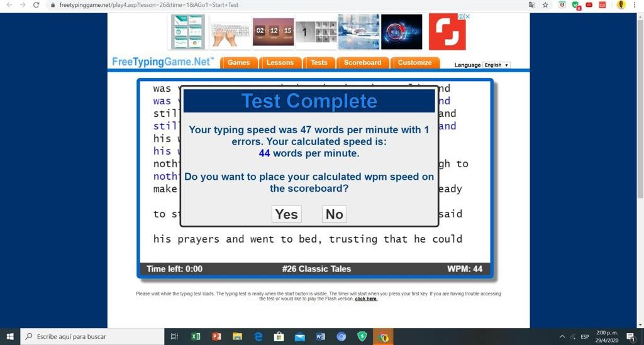Open Mail app from taskbar
644x345 pixels.
coord(300,336)
